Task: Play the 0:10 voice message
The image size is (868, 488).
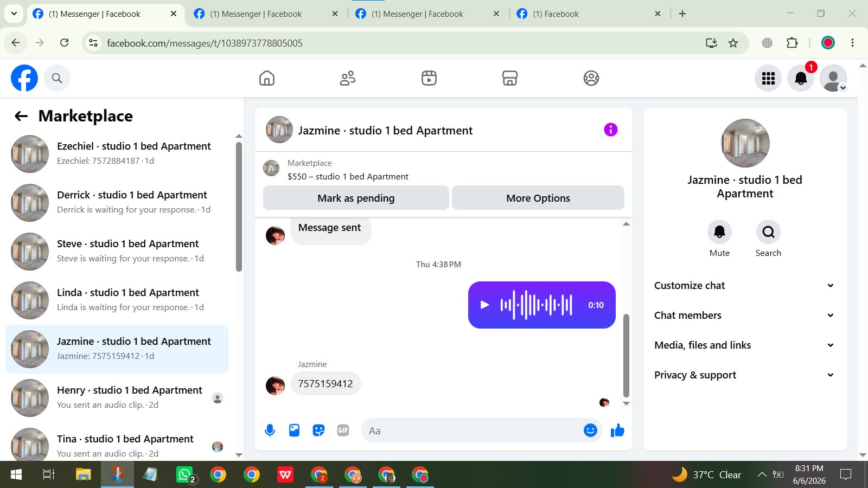Action: coord(485,305)
